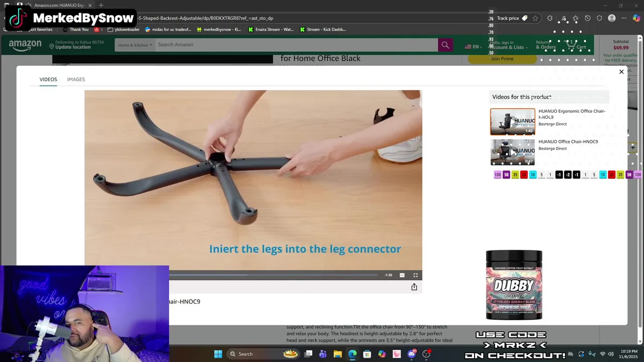Screen dimensions: 644x362
Task: Open the Copilot app on the taskbar
Action: (382, 354)
